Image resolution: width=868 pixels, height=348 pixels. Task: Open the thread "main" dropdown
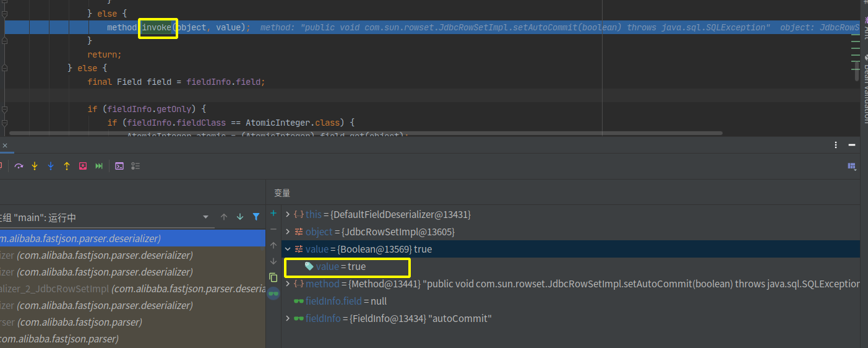pos(205,217)
